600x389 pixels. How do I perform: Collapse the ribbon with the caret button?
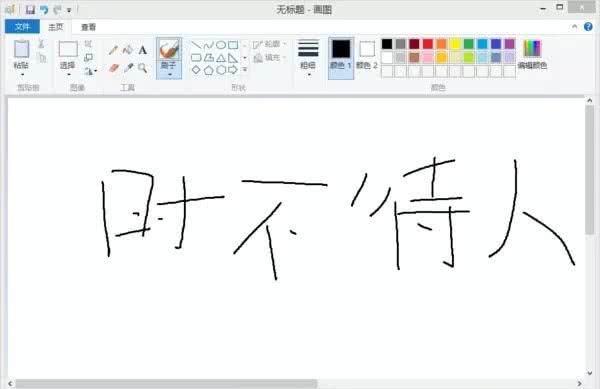coord(574,26)
